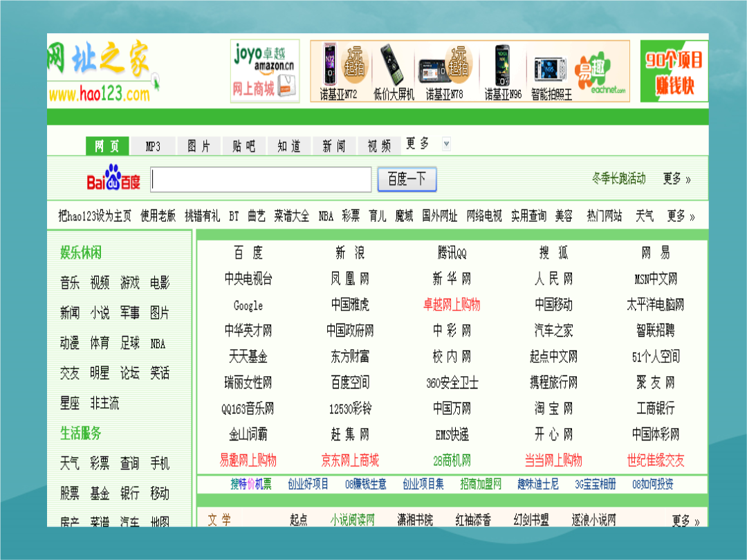Open the 京东网上商城 link

350,460
